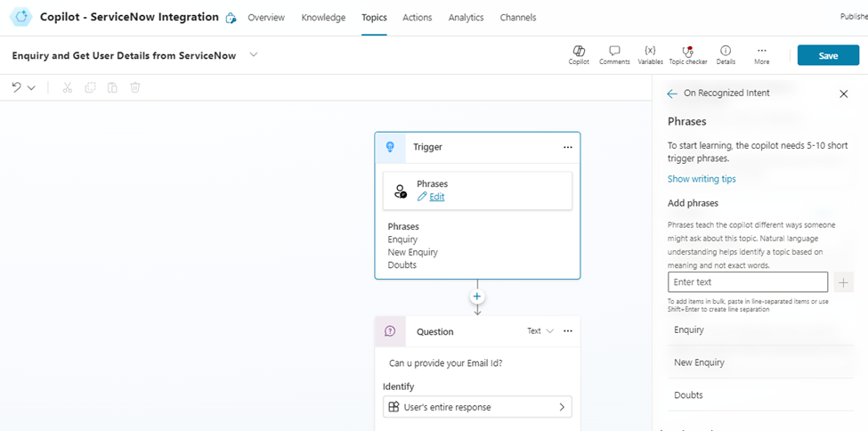
Task: Open Trigger node more options menu
Action: click(x=567, y=147)
